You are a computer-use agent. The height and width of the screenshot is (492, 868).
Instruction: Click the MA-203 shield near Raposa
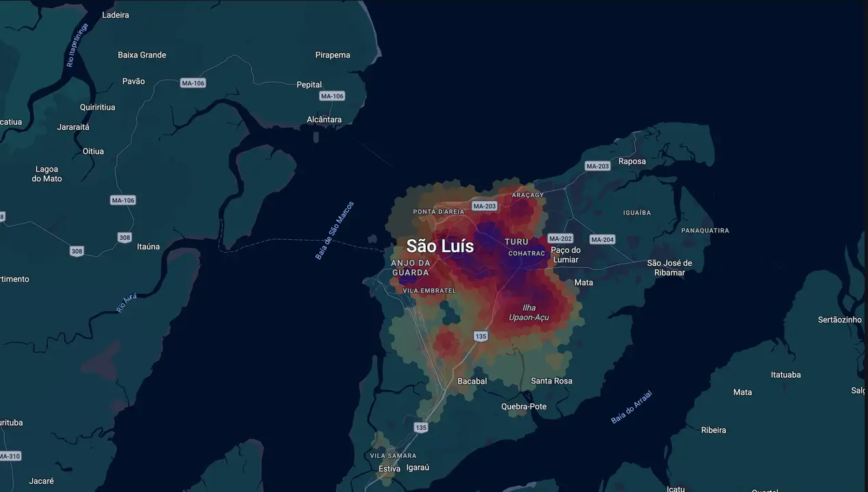tap(598, 167)
